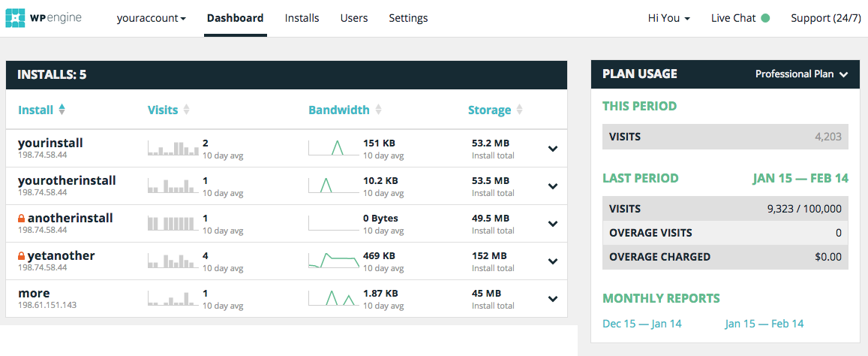
Task: Sort installs by the Install column arrows
Action: click(62, 110)
